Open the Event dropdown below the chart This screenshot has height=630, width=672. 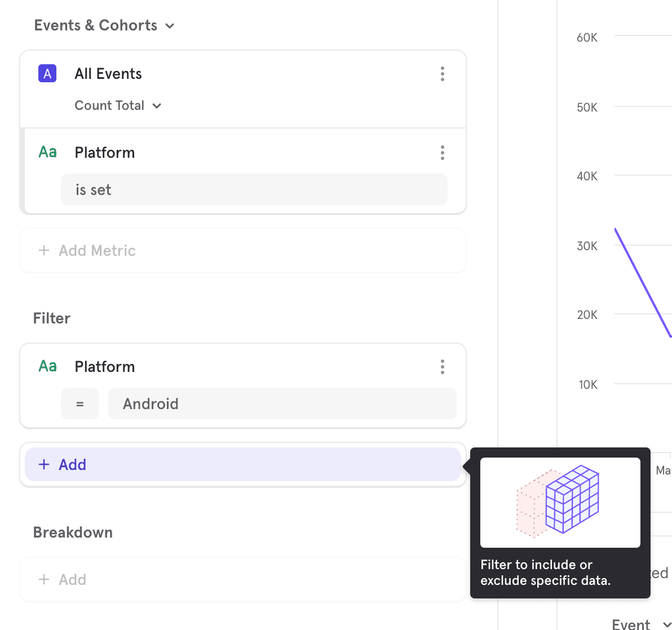[x=642, y=624]
